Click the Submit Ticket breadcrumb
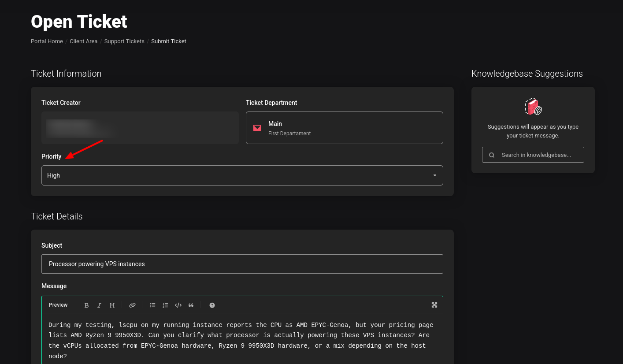The width and height of the screenshot is (623, 364). tap(169, 41)
